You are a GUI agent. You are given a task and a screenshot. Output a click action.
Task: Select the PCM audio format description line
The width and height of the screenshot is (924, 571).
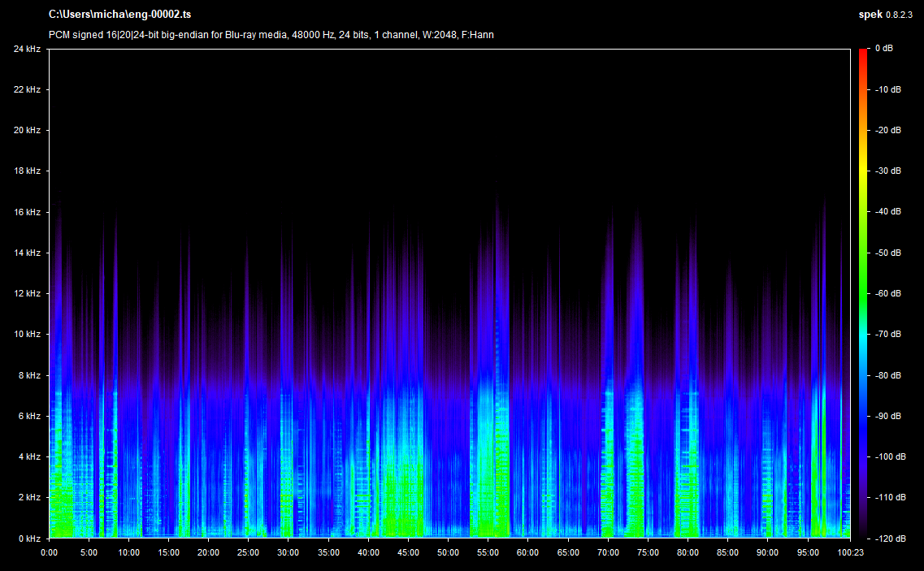click(x=271, y=35)
